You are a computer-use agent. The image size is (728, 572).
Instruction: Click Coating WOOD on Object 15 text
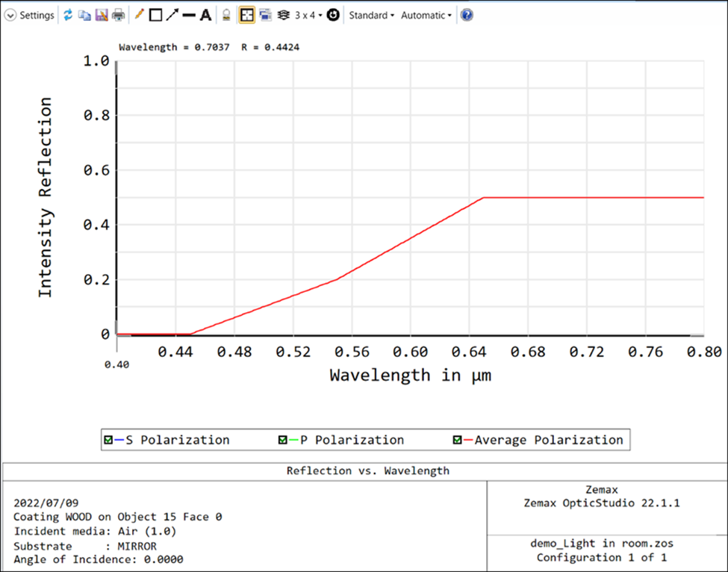[x=117, y=517]
